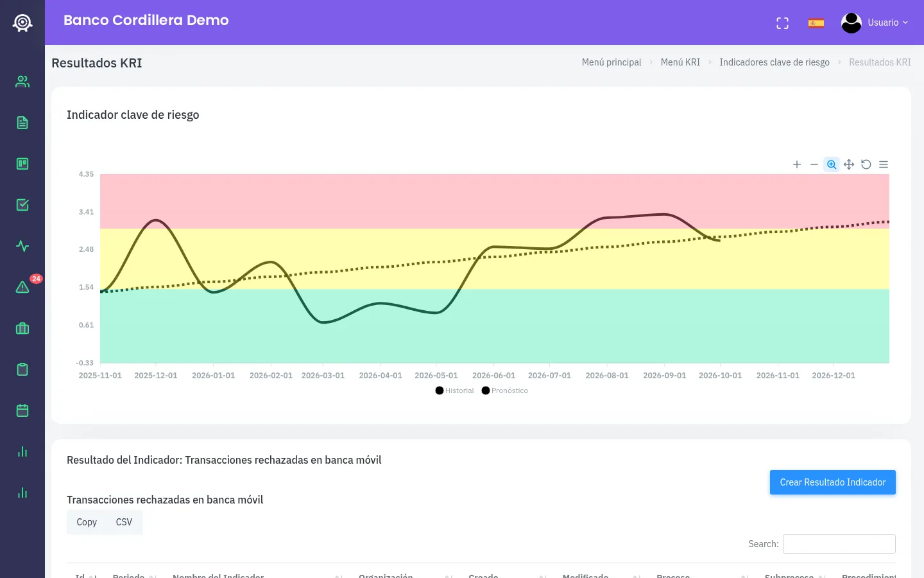Open the chart hamburger menu
Viewport: 924px width, 578px height.
coord(884,164)
